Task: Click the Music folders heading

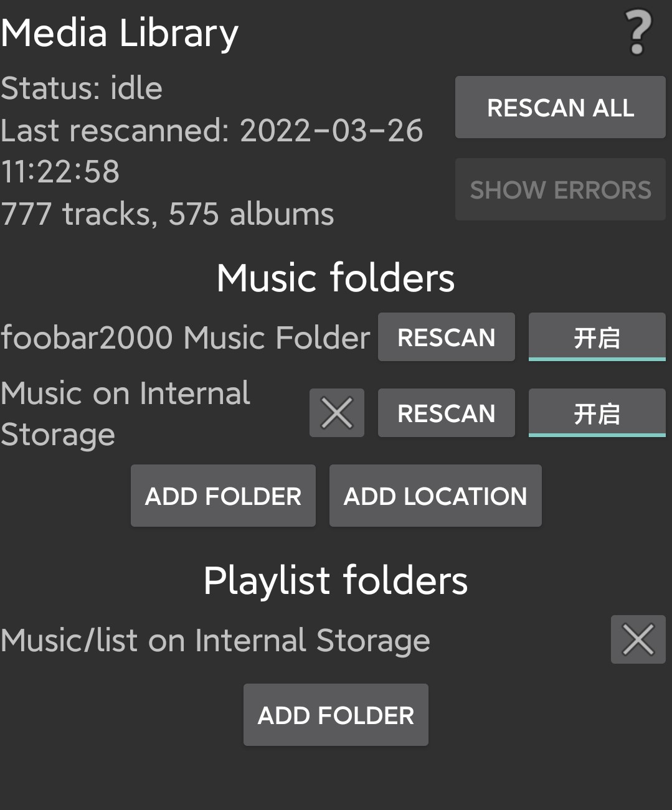Action: [x=336, y=277]
